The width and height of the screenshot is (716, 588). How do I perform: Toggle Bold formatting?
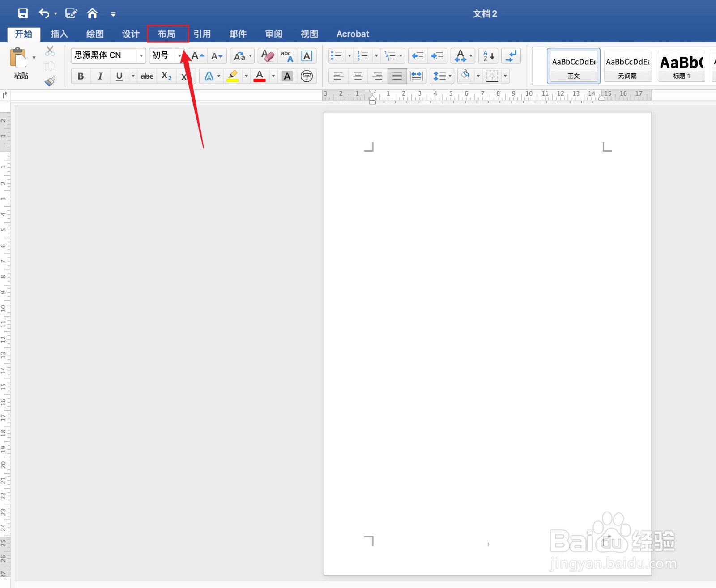pyautogui.click(x=81, y=76)
